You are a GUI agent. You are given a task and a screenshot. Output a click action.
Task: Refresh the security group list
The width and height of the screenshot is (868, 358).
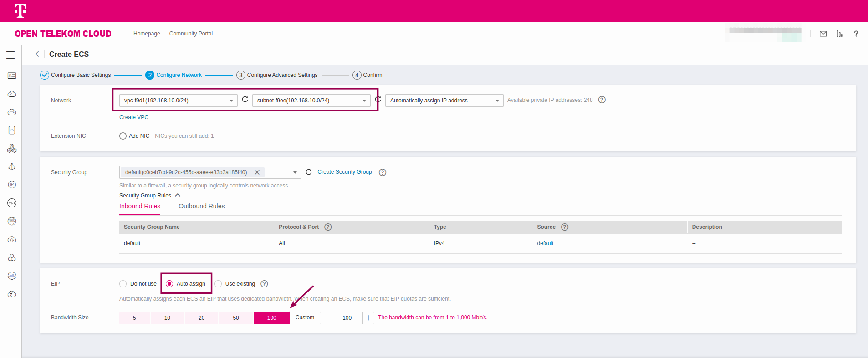coord(309,172)
